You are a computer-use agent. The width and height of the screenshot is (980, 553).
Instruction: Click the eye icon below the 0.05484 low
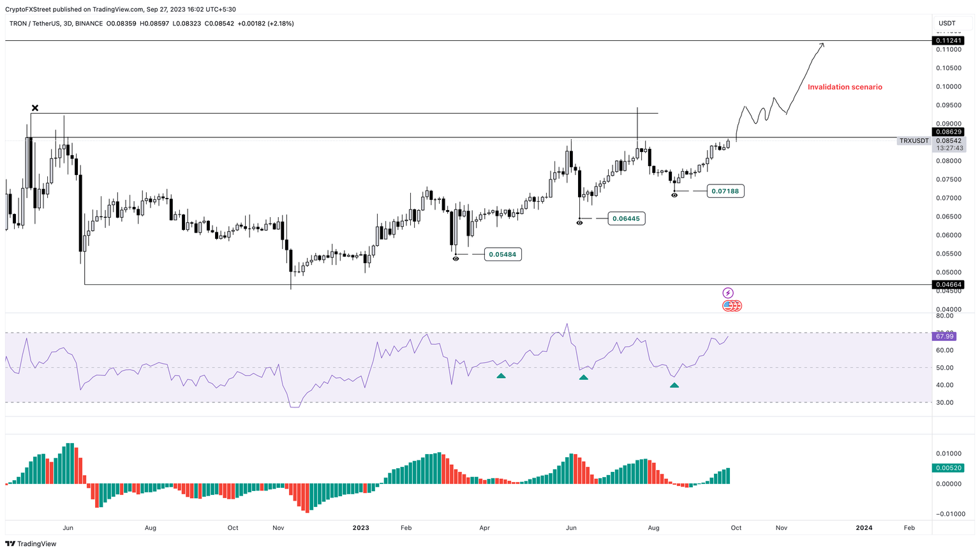click(456, 259)
